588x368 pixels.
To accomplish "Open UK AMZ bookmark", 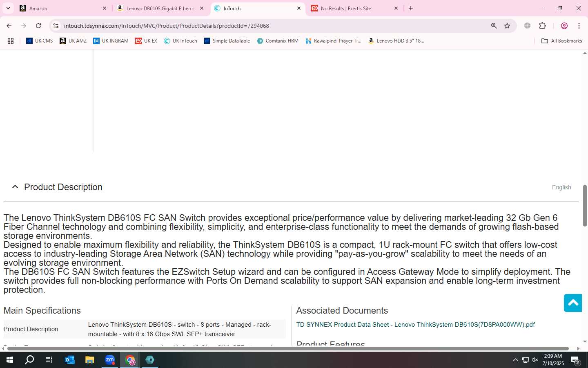I will pyautogui.click(x=73, y=41).
